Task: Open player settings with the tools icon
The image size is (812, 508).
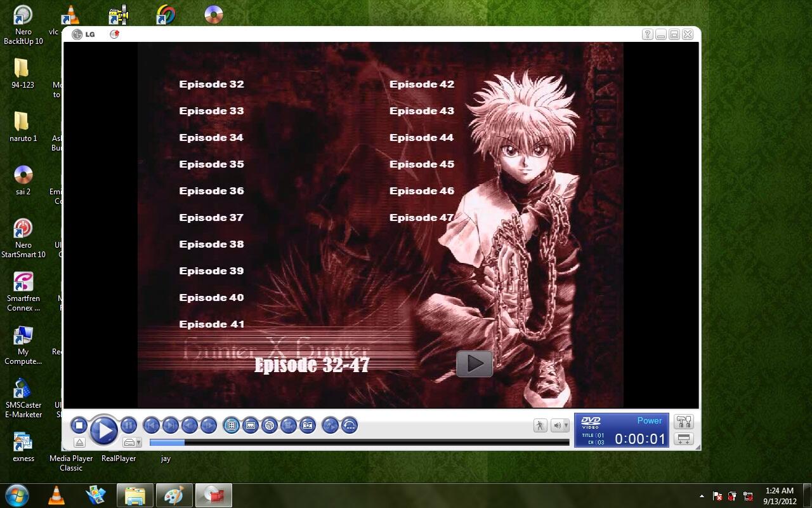Action: (683, 422)
